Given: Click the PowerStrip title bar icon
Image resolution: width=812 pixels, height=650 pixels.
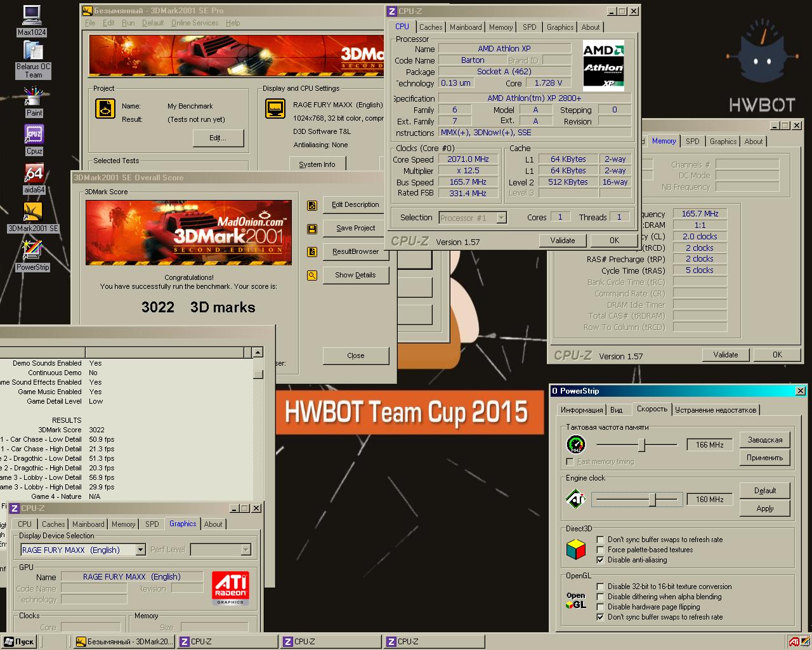Looking at the screenshot, I should tap(555, 391).
